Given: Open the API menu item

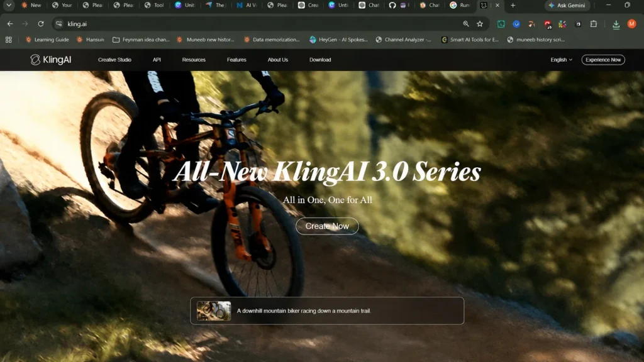Looking at the screenshot, I should click(x=157, y=60).
